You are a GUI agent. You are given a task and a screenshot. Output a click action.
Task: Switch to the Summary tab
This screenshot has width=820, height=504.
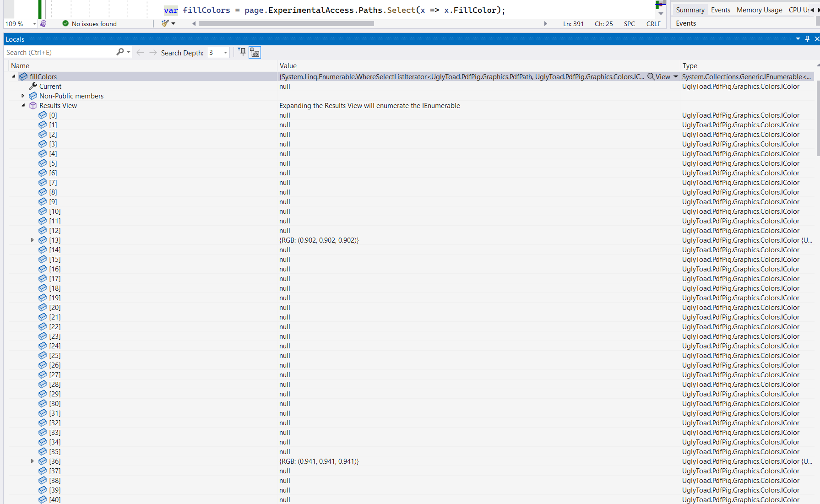click(690, 9)
